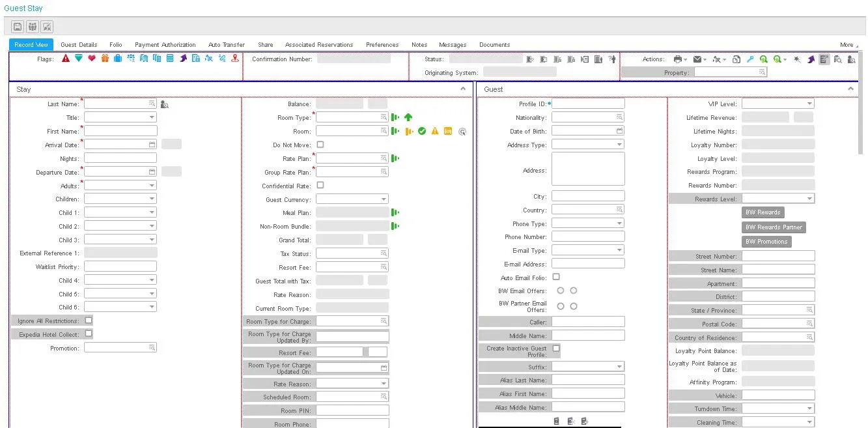Toggle the Expedia Hotel Collect checkbox
This screenshot has width=868, height=428.
point(89,334)
